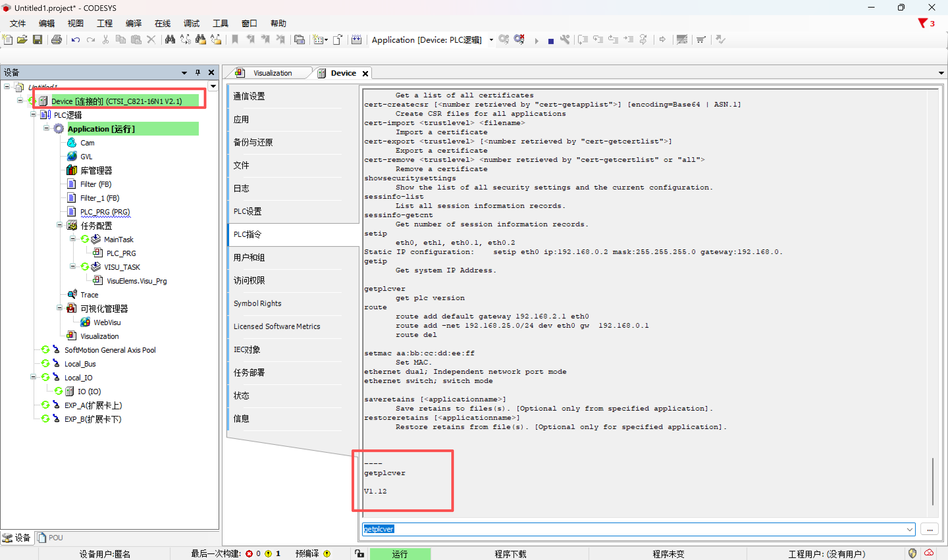Close the Device editor tab
948x560 pixels.
coord(365,74)
